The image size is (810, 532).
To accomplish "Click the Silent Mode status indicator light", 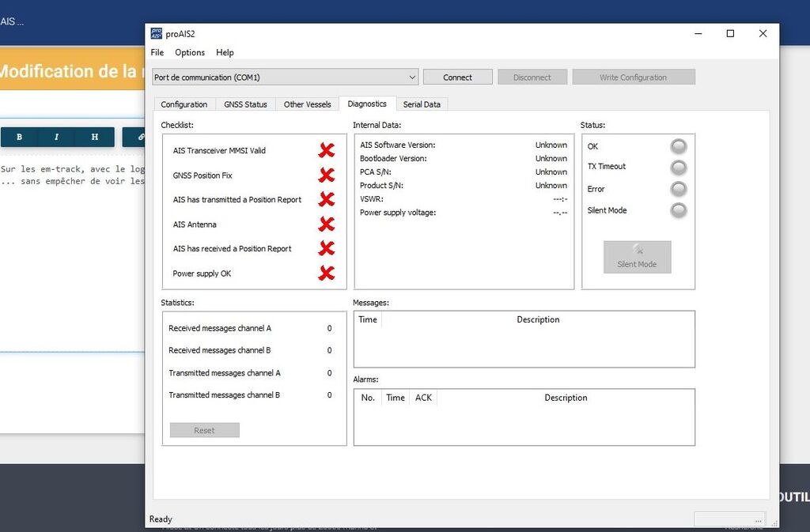I will [x=678, y=210].
